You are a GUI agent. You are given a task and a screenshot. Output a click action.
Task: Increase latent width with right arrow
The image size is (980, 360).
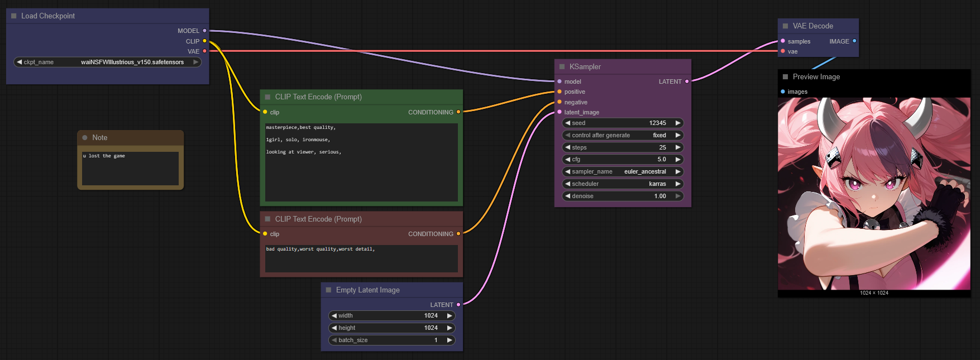tap(450, 316)
